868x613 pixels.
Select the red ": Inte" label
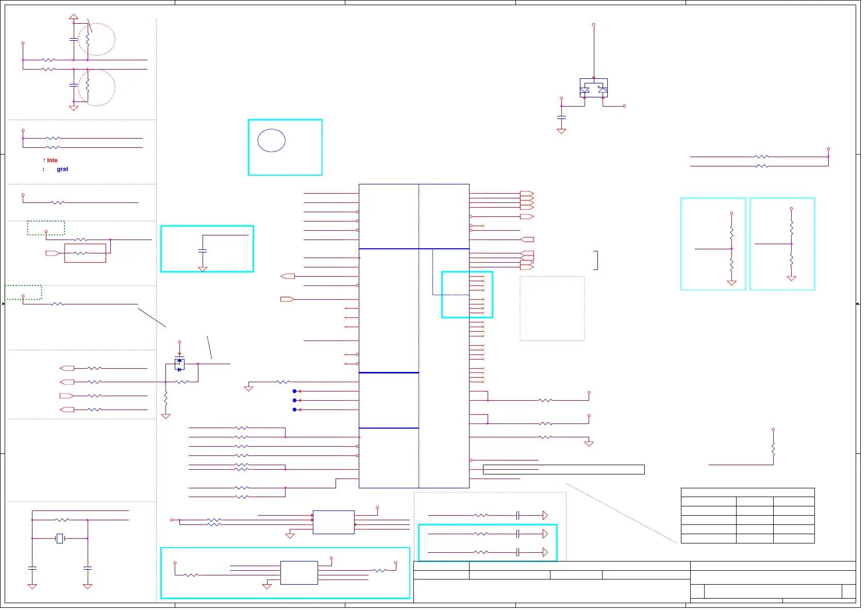[51, 160]
